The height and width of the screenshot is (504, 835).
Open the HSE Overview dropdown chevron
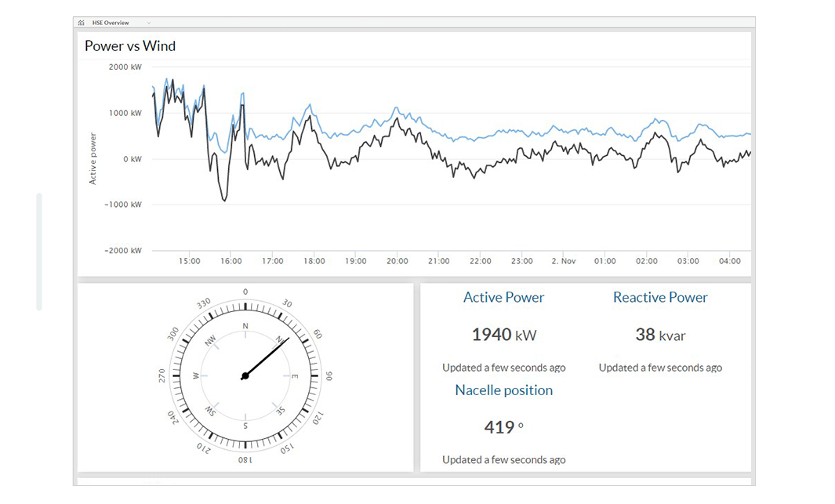[x=148, y=23]
